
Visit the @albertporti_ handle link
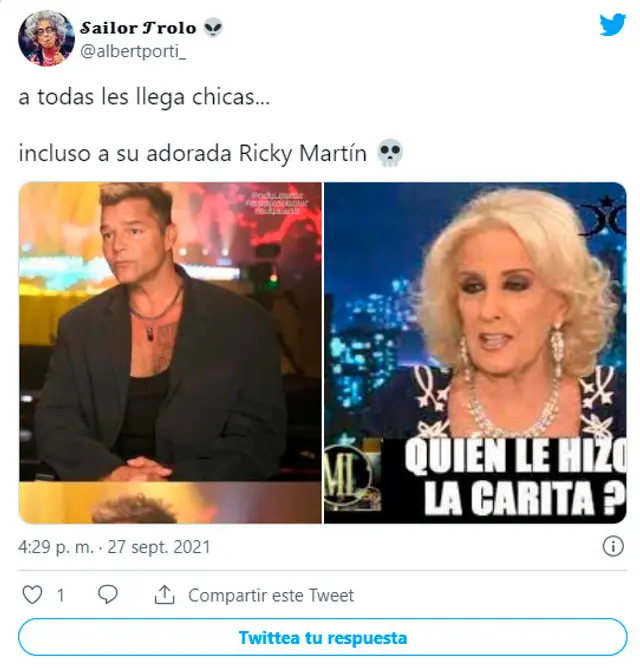point(133,52)
